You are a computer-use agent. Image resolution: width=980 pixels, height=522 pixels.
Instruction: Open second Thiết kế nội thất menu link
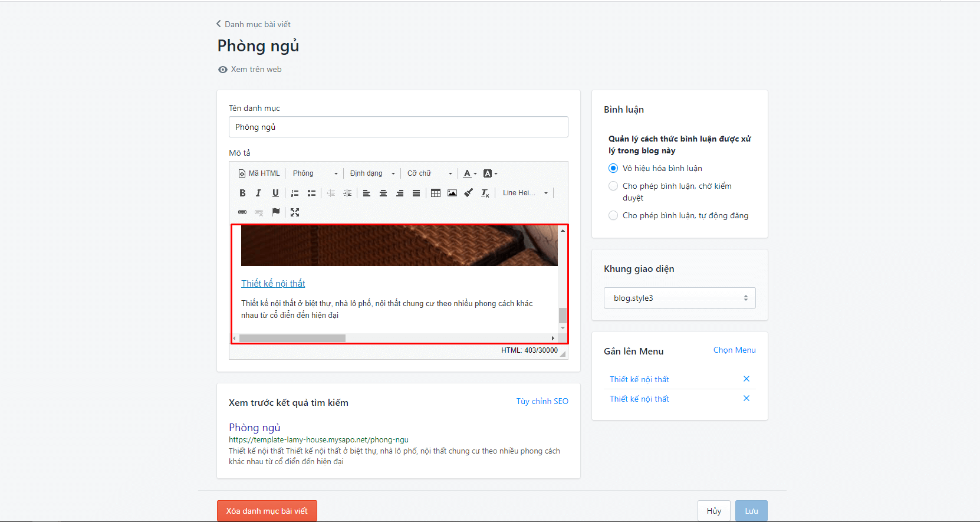(639, 399)
